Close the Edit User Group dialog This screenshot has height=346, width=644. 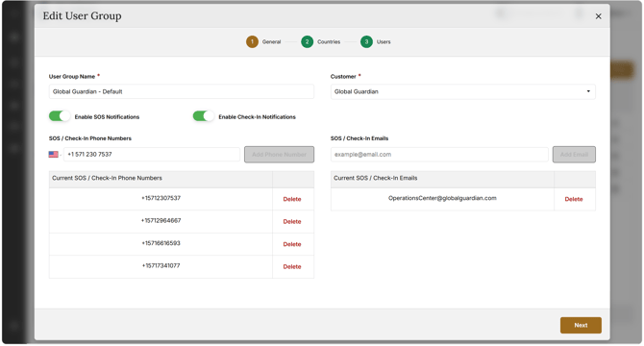[x=598, y=16]
